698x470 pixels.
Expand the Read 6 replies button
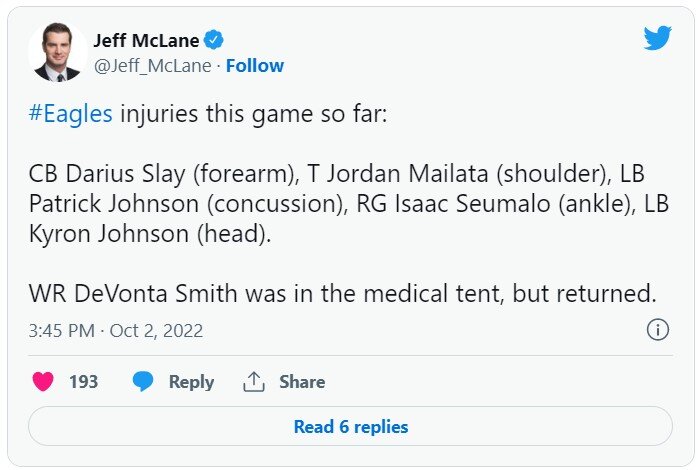350,426
